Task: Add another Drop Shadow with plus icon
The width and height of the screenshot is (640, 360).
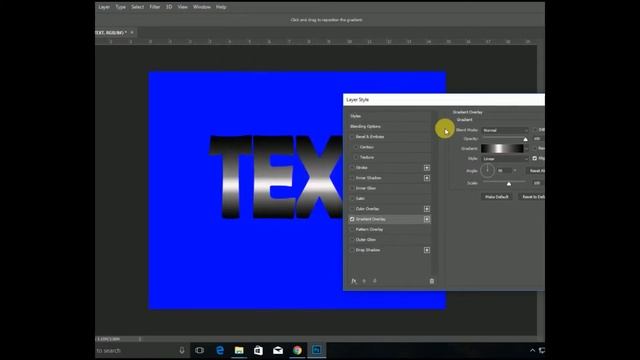Action: click(x=427, y=250)
